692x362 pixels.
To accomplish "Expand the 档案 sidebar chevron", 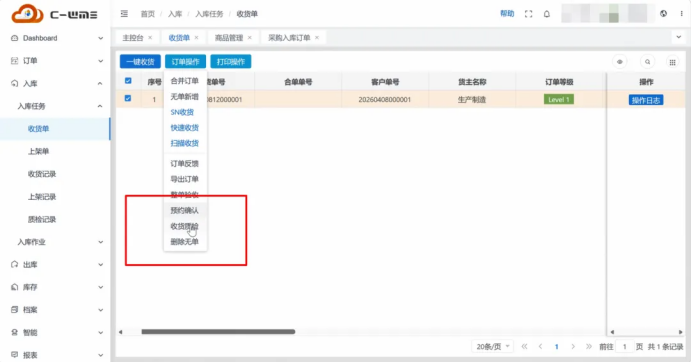I will pyautogui.click(x=100, y=310).
